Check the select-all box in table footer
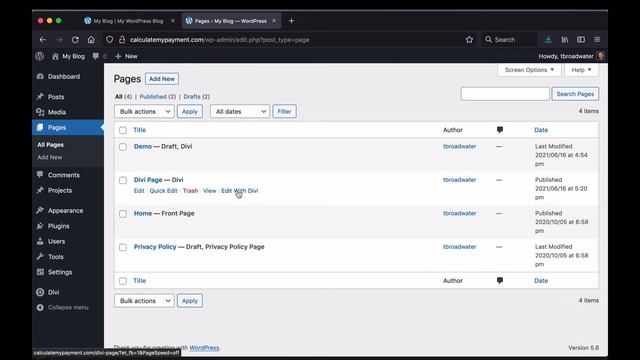The image size is (640, 360). pyautogui.click(x=123, y=281)
